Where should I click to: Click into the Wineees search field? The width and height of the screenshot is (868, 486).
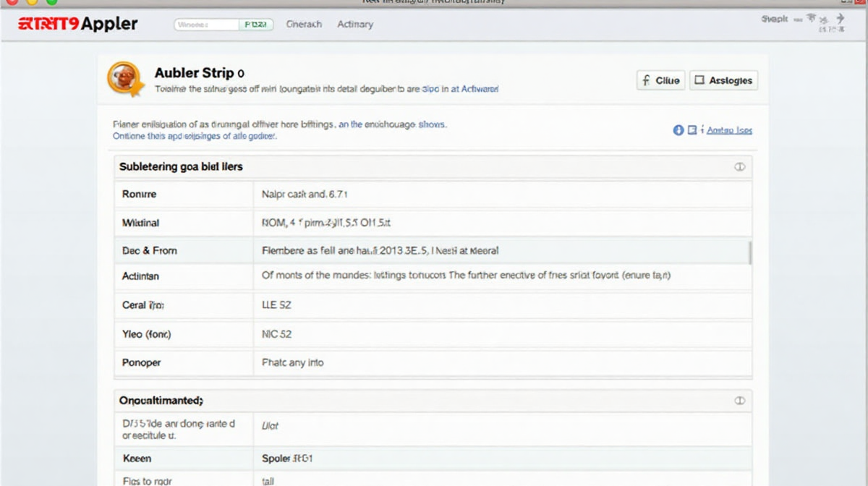click(x=206, y=25)
